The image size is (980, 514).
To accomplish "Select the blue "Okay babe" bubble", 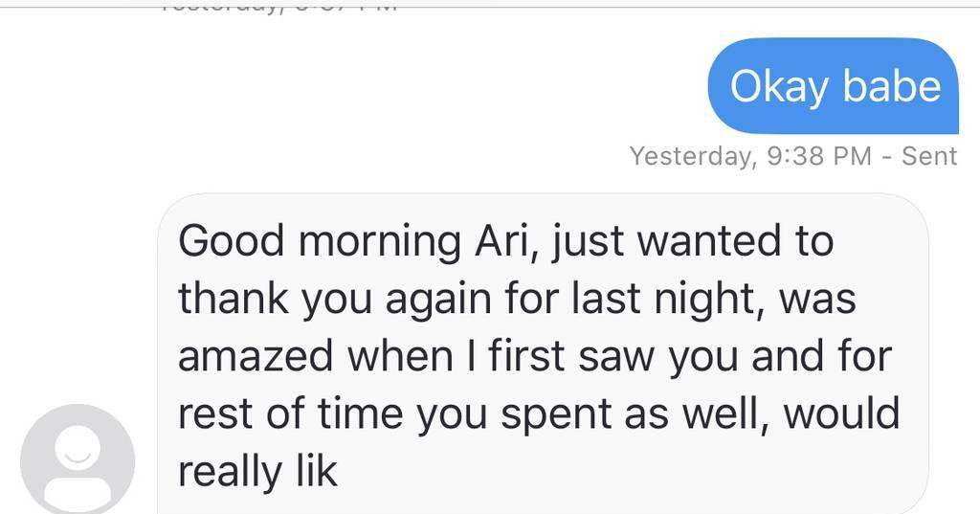I will 834,86.
